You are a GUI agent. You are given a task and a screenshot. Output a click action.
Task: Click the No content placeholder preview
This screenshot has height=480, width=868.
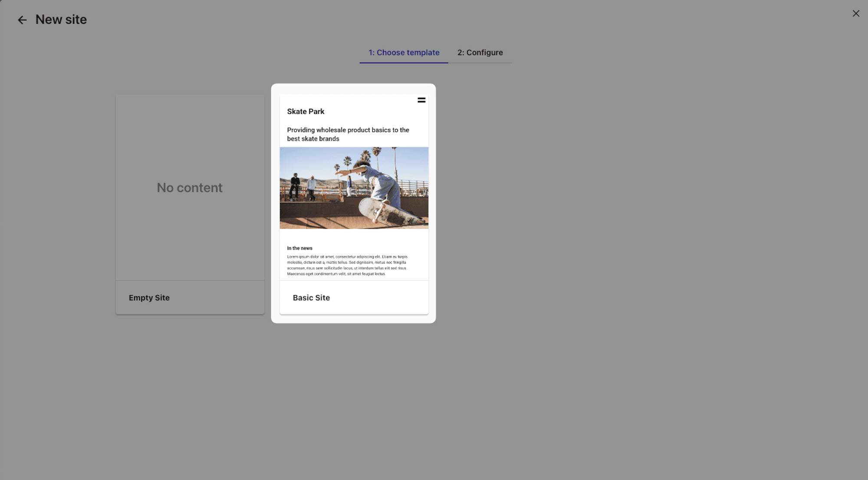click(190, 188)
